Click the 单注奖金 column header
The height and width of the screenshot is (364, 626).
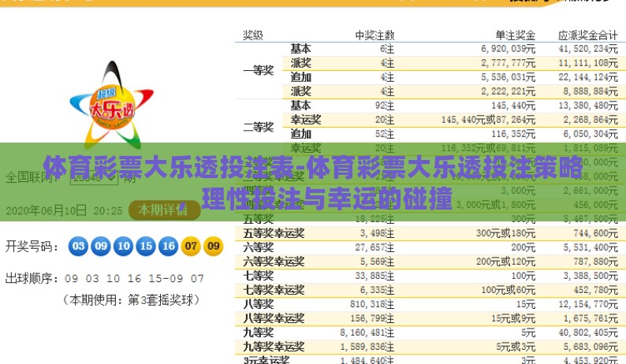pos(515,35)
